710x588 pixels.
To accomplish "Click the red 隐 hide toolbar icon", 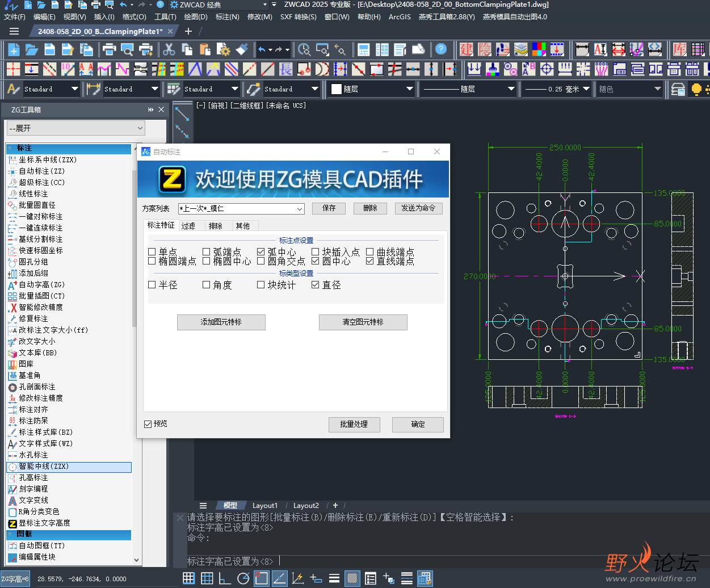I will click(x=485, y=49).
